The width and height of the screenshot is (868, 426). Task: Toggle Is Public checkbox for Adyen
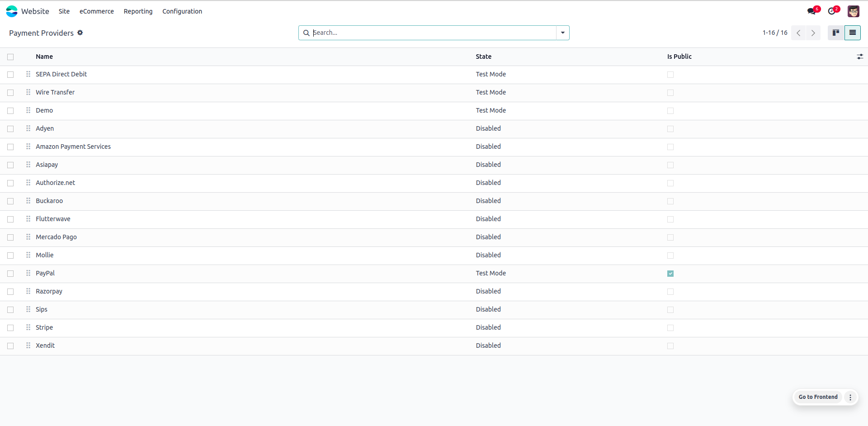pyautogui.click(x=670, y=129)
